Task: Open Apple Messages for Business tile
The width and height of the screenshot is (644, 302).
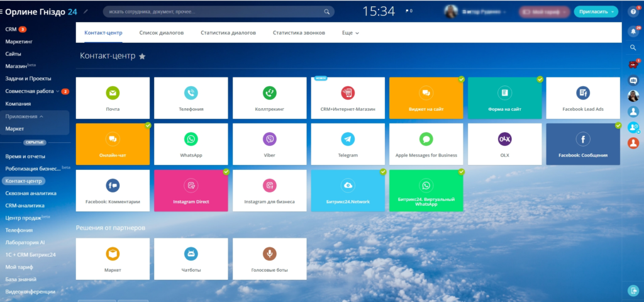Action: pos(426,144)
